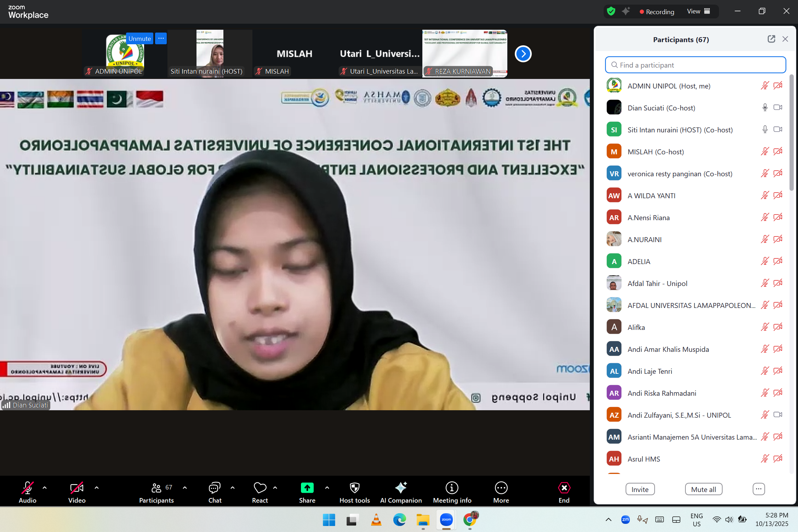Open the View layout menu
This screenshot has width=798, height=532.
[698, 11]
